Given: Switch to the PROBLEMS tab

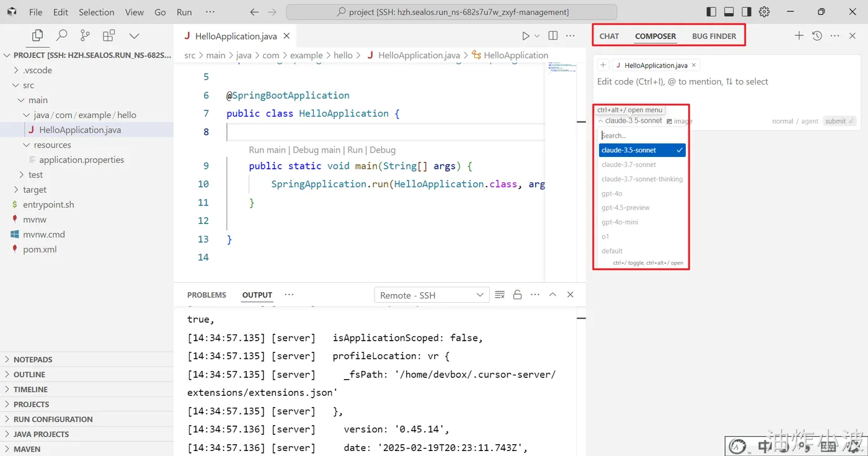Looking at the screenshot, I should coord(207,295).
